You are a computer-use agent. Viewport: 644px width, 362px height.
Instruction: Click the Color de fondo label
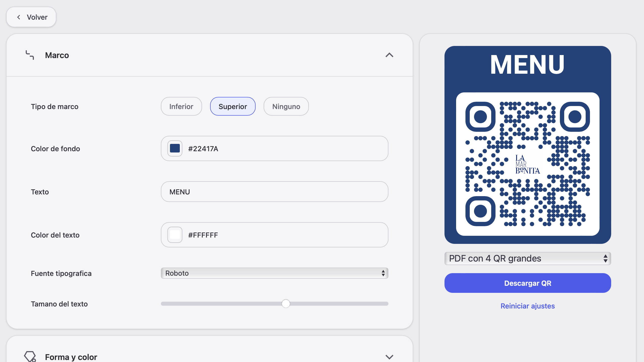click(55, 148)
